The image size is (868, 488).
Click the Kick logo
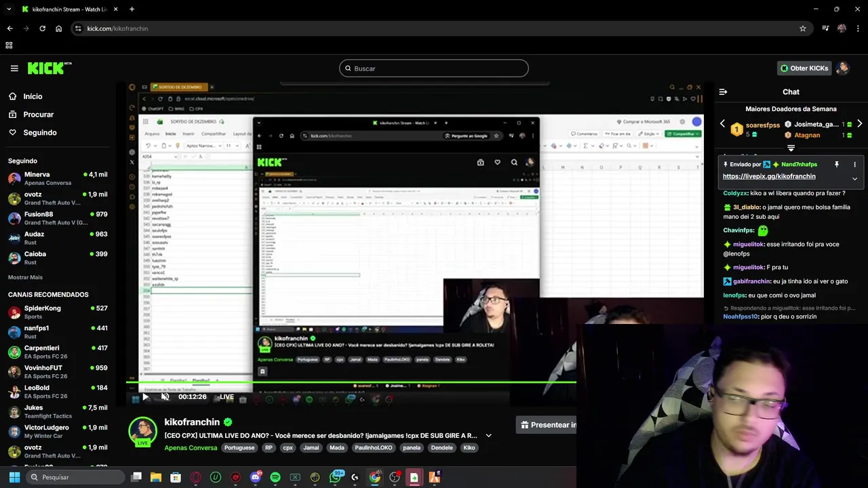50,68
